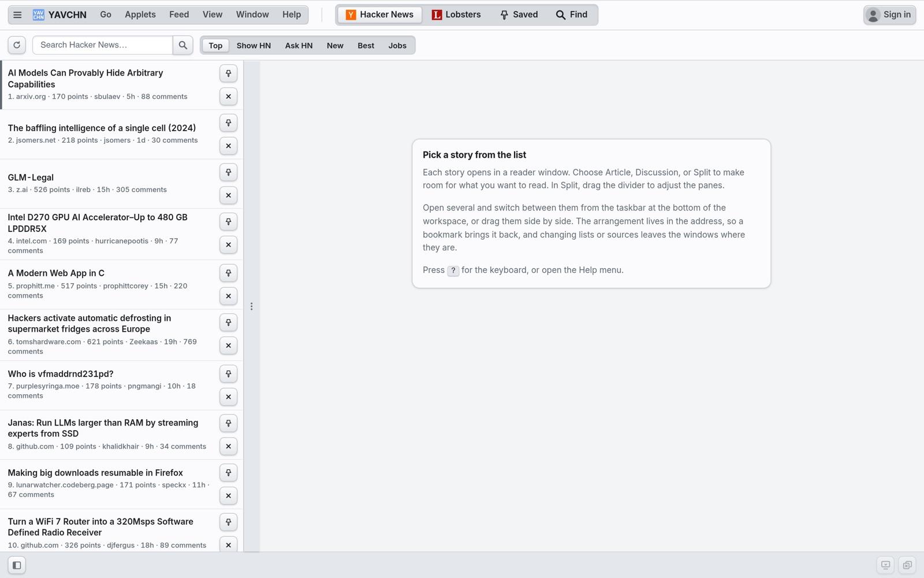Screen dimensions: 924x578
Task: Open the View menu
Action: [x=213, y=15]
